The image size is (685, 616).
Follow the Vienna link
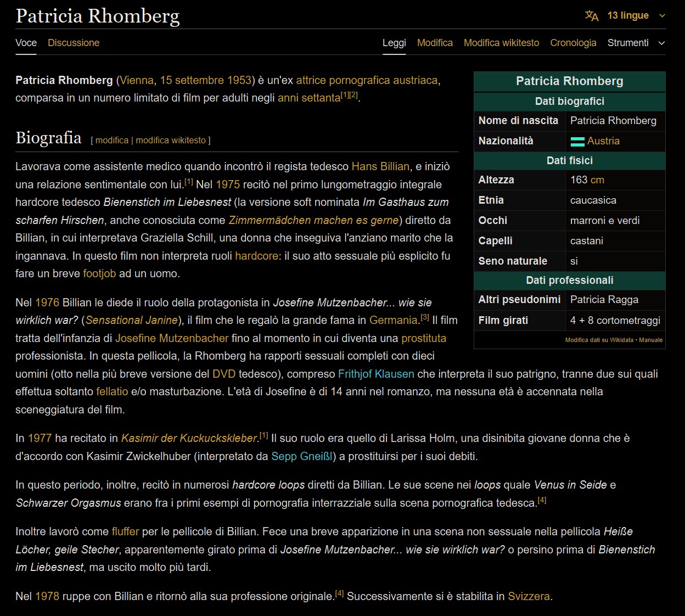click(x=137, y=80)
